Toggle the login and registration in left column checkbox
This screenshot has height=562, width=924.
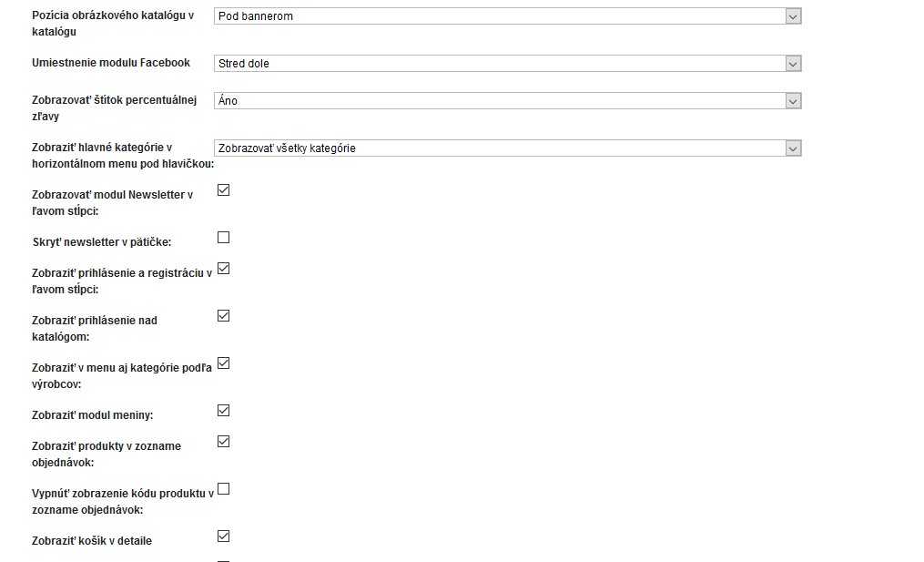[224, 269]
